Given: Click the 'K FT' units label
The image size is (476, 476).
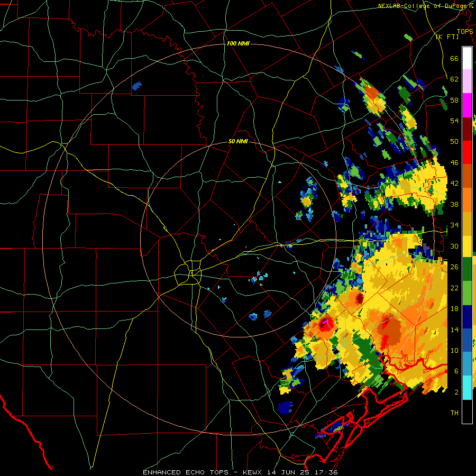Looking at the screenshot, I should click(x=447, y=37).
